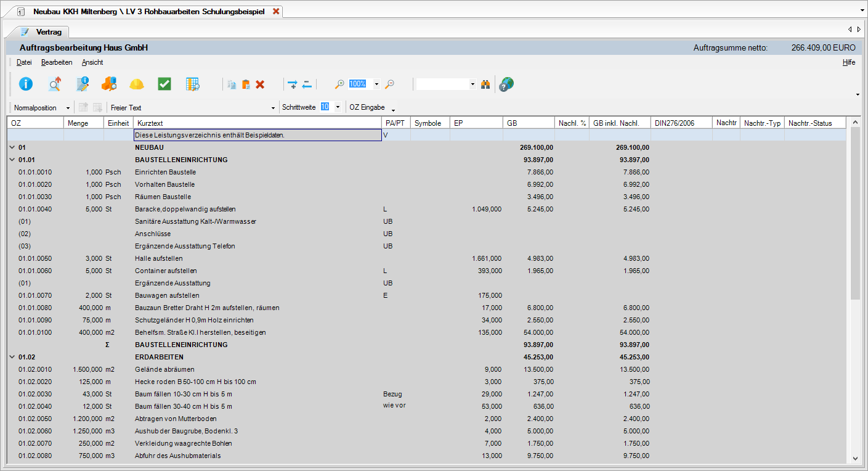Open the Normalposition dropdown
868x471 pixels.
tap(68, 108)
